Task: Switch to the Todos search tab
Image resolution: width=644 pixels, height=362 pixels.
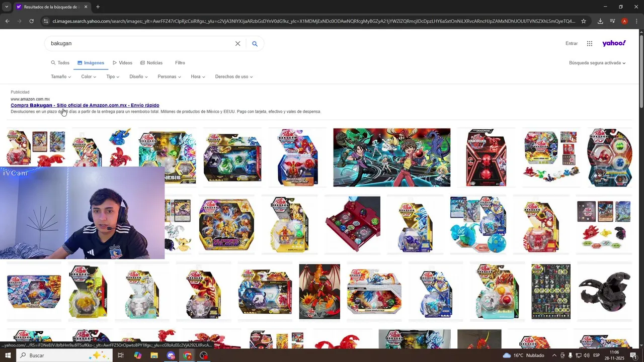Action: click(x=60, y=63)
